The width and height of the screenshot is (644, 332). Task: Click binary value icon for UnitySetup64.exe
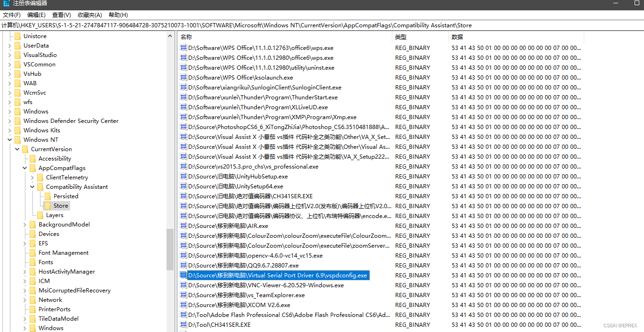(183, 186)
